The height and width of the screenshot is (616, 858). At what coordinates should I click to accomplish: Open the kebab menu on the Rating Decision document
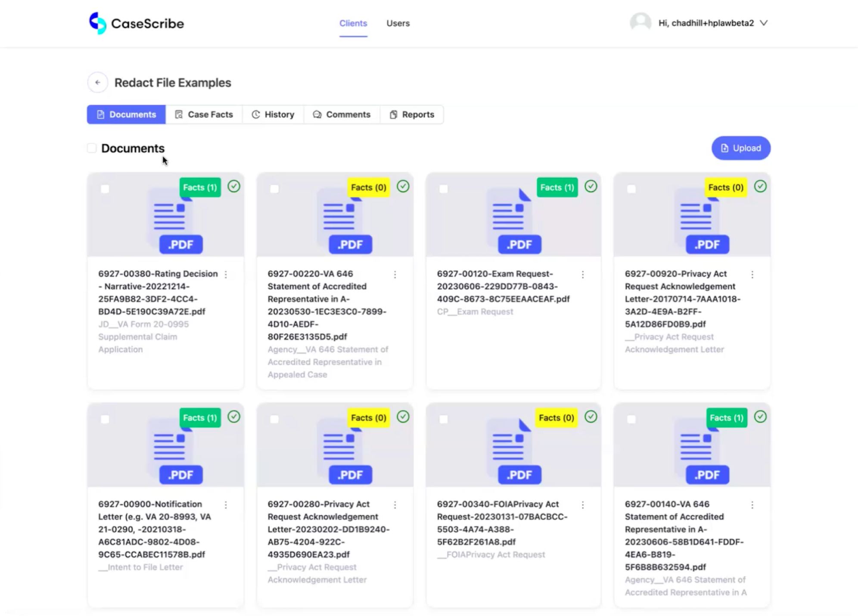pyautogui.click(x=227, y=274)
